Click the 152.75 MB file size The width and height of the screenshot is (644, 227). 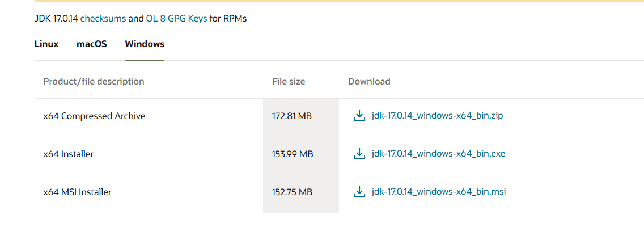pos(292,192)
